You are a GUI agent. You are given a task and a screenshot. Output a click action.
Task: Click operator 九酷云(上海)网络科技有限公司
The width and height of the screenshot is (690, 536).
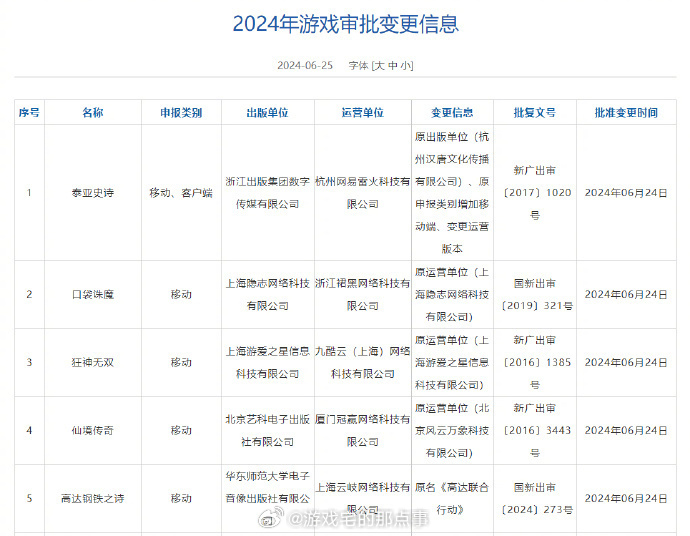coord(363,363)
